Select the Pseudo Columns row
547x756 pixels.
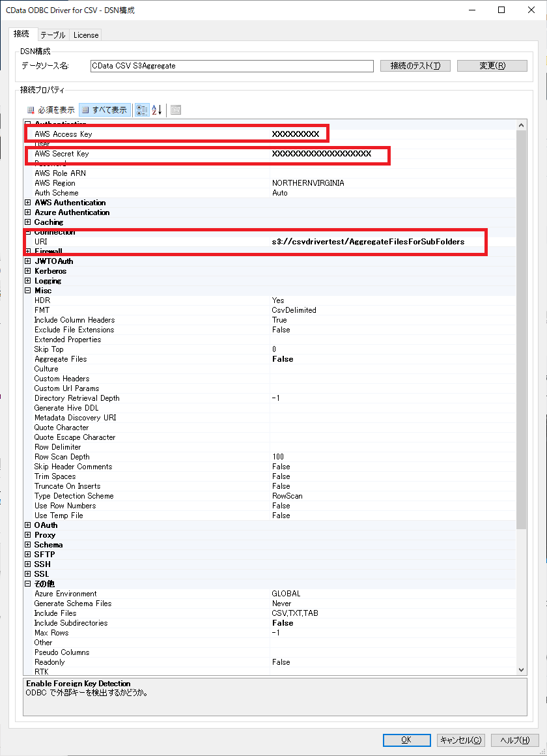270,652
